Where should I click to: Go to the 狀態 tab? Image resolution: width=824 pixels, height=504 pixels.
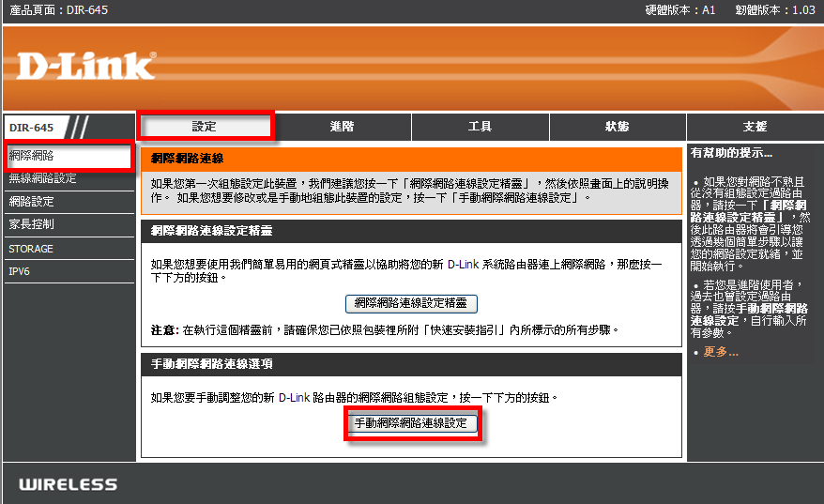(x=618, y=126)
